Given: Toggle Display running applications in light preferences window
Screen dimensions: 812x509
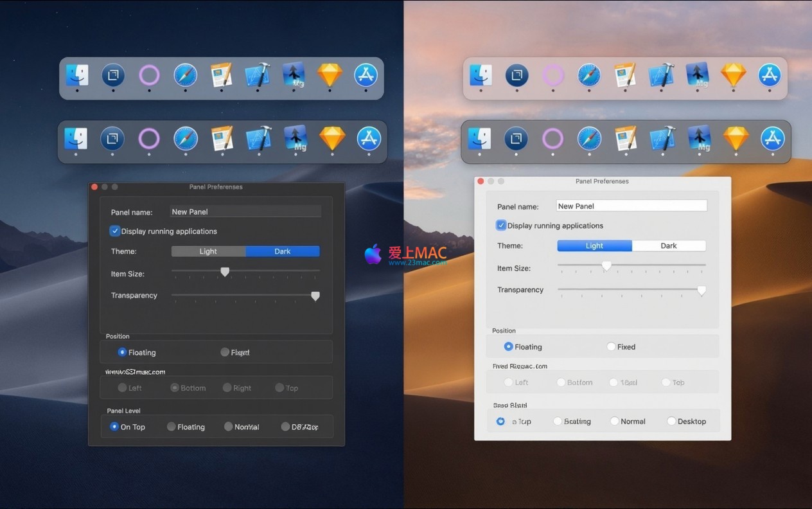Looking at the screenshot, I should click(x=501, y=226).
